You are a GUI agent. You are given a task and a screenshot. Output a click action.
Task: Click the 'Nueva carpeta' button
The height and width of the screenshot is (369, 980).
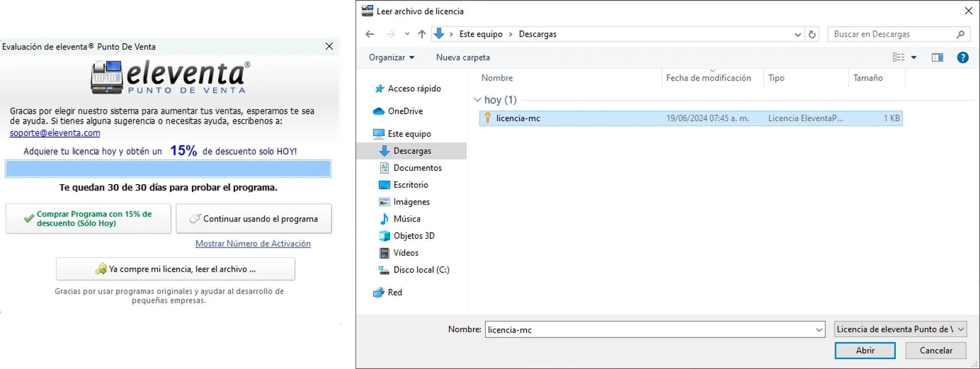463,58
